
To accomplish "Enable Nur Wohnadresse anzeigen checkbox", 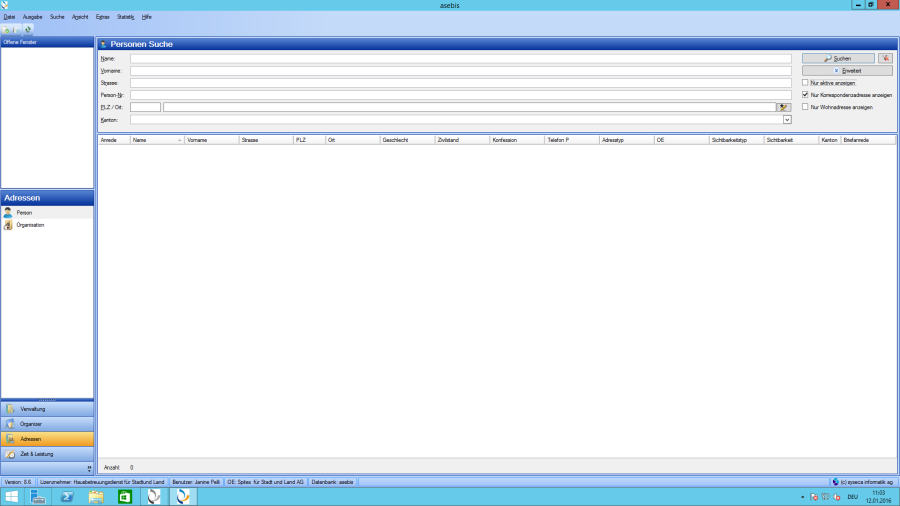I will (805, 107).
